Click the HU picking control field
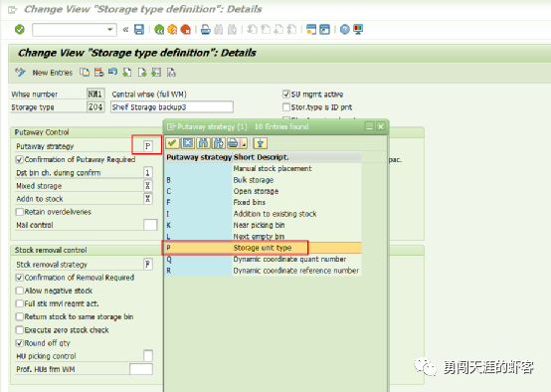551x392 pixels. pyautogui.click(x=148, y=356)
